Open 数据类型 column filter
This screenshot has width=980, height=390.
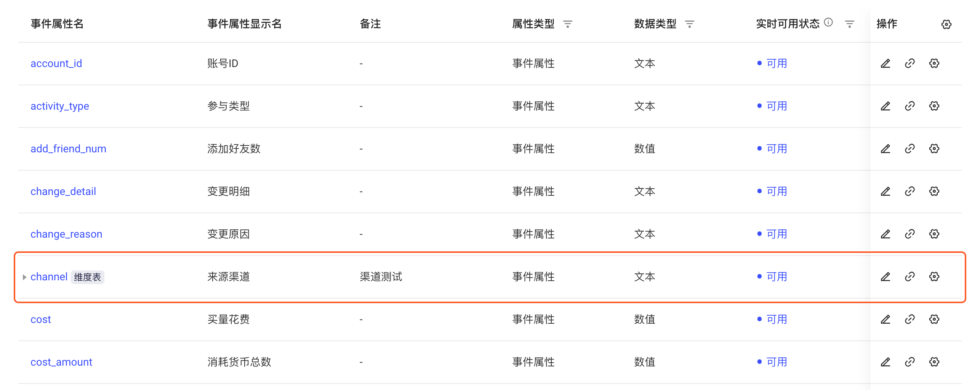tap(690, 24)
